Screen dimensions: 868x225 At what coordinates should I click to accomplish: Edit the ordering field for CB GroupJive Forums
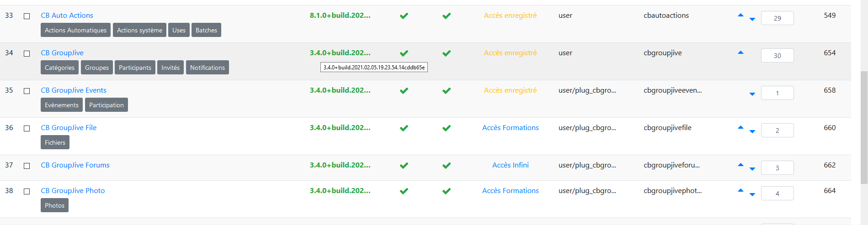click(x=777, y=168)
